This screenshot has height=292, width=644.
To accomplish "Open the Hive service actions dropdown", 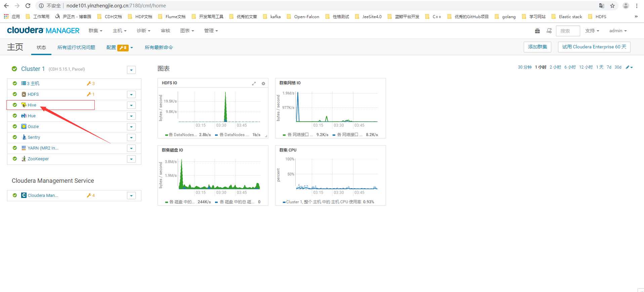I will tap(131, 106).
